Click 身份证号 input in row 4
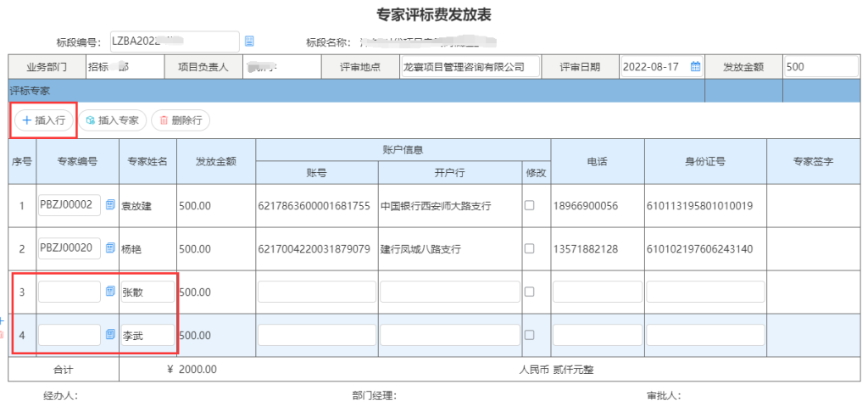The height and width of the screenshot is (412, 868). click(705, 335)
